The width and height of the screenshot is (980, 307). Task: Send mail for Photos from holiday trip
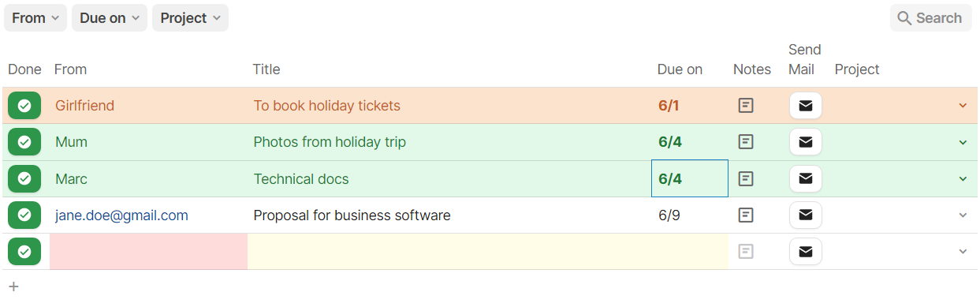[805, 142]
